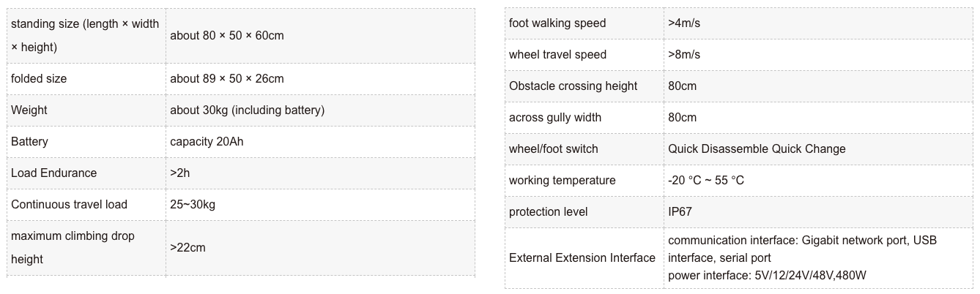Click the "across gully width" label
Screen dimensions: 980x294
[x=555, y=117]
